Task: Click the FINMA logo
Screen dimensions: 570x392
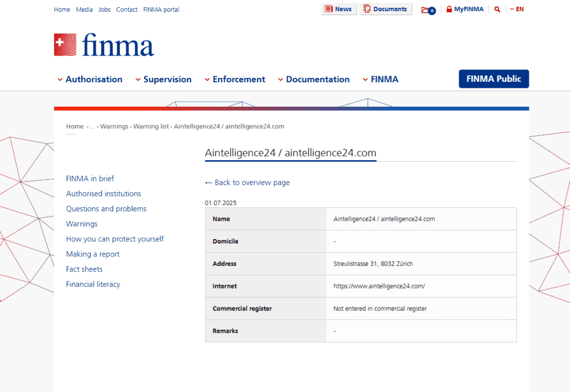Action: (104, 44)
